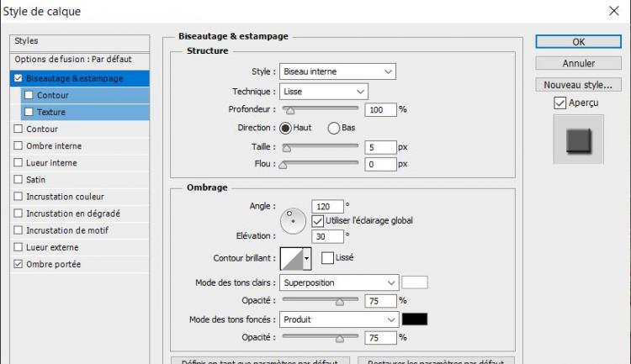Expand Mode des tons clairs dropdown

pos(339,282)
